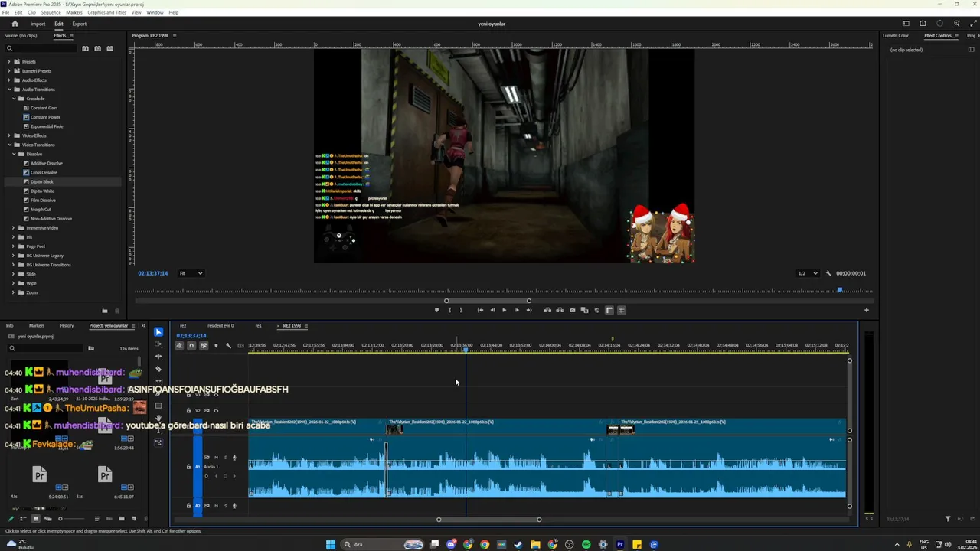The width and height of the screenshot is (980, 551).
Task: Open the Sequence menu
Action: pos(51,13)
